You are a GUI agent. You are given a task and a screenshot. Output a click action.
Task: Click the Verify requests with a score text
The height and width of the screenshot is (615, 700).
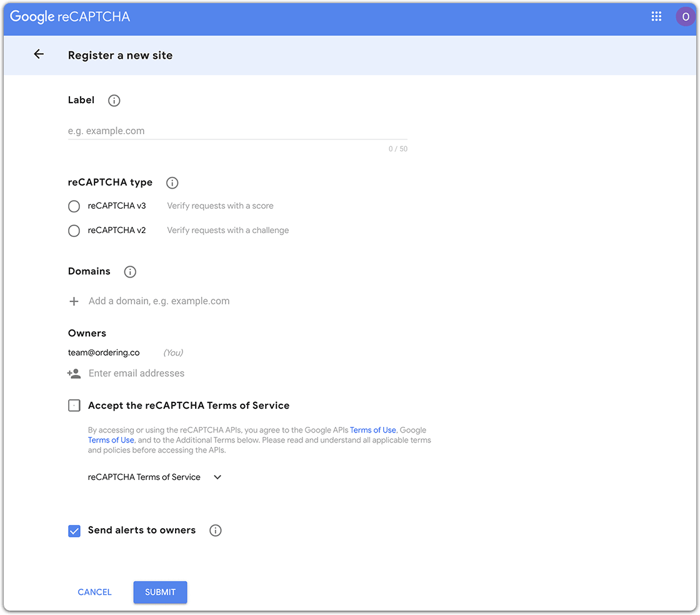(x=220, y=206)
